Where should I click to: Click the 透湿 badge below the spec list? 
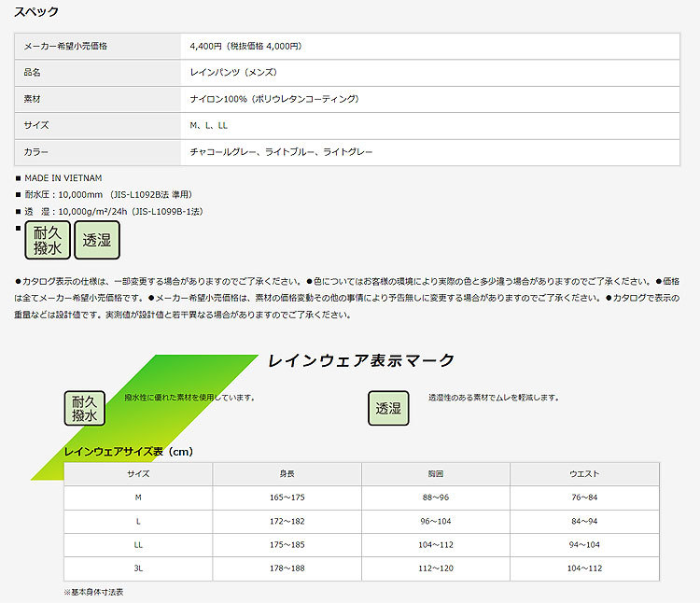click(97, 241)
